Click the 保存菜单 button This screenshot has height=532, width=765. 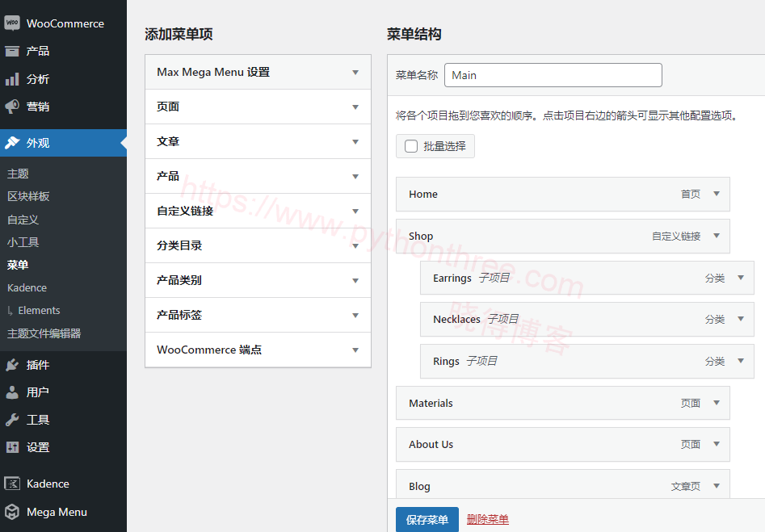pyautogui.click(x=427, y=520)
